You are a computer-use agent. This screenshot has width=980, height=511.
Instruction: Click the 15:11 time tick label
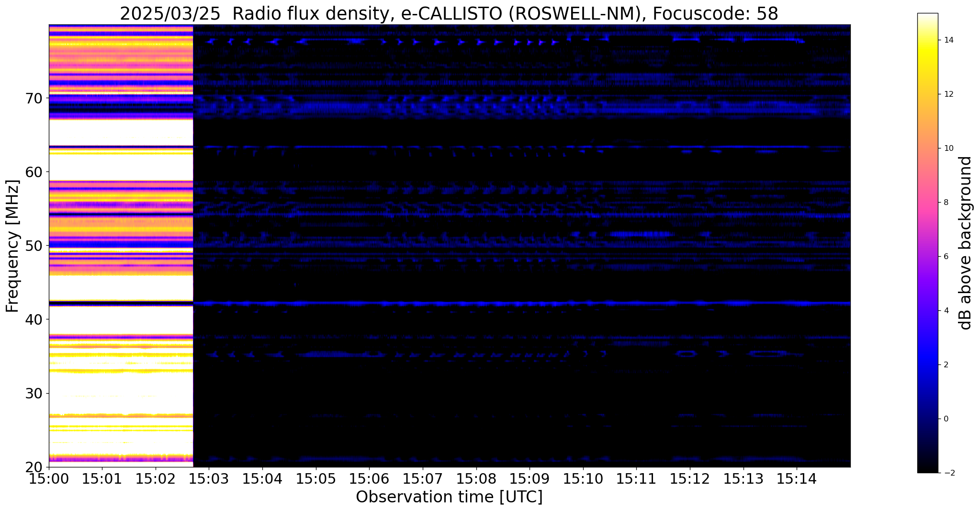tap(637, 478)
